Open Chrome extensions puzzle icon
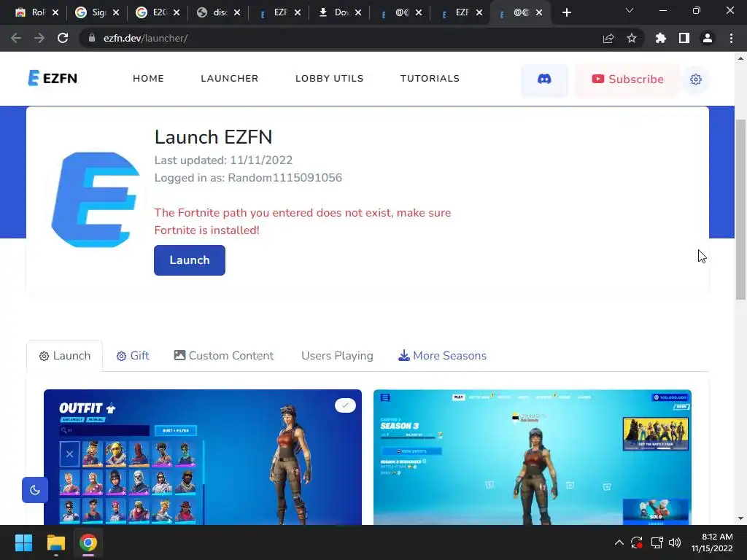The width and height of the screenshot is (747, 560). coord(660,38)
